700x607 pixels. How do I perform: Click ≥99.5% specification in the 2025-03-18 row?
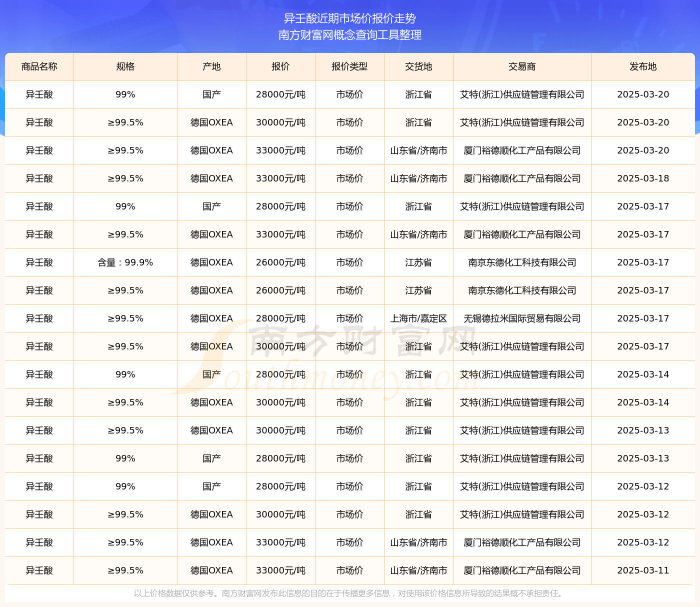point(125,178)
